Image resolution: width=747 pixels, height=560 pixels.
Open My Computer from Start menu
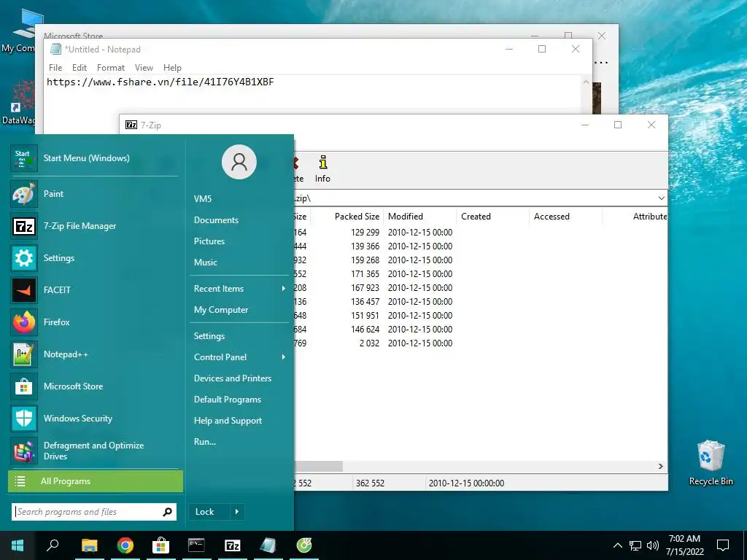221,309
